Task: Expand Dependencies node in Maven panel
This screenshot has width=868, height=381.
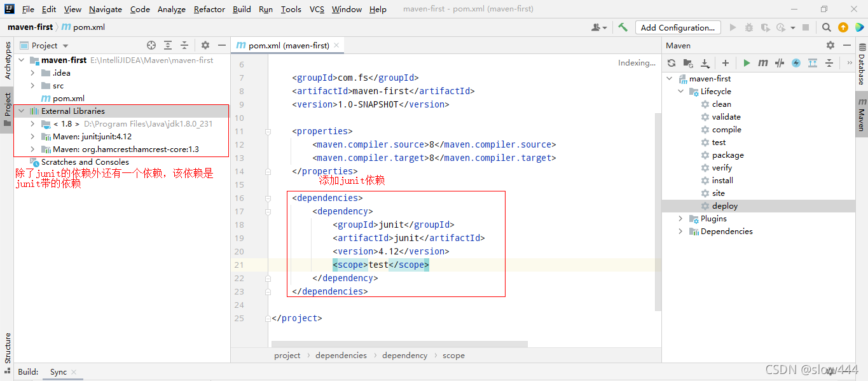Action: [681, 231]
